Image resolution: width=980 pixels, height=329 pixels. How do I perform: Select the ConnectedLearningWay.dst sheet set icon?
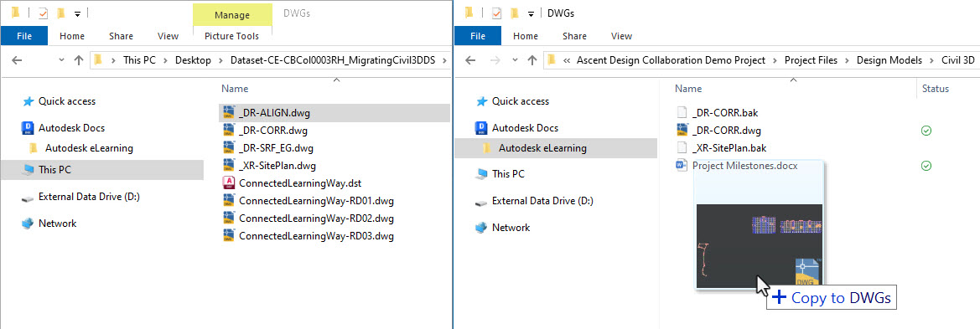230,182
